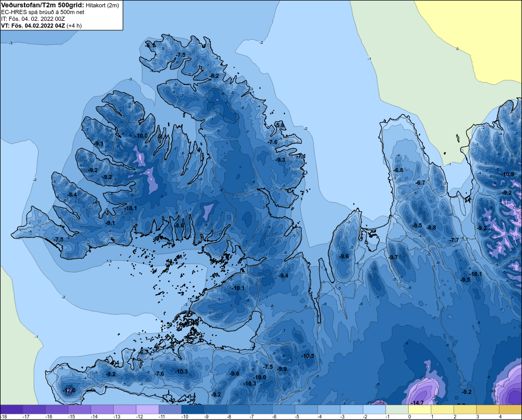This screenshot has width=522, height=420.
Task: Select the legend swatch for 3 to 4
Action: (488, 410)
